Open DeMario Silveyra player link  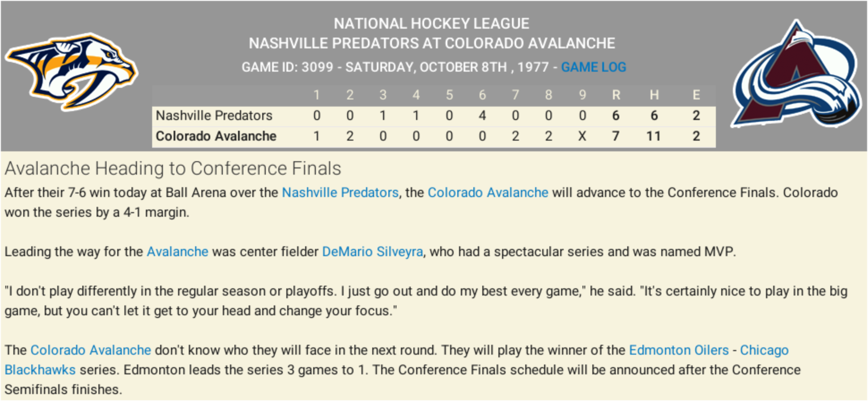tap(372, 252)
